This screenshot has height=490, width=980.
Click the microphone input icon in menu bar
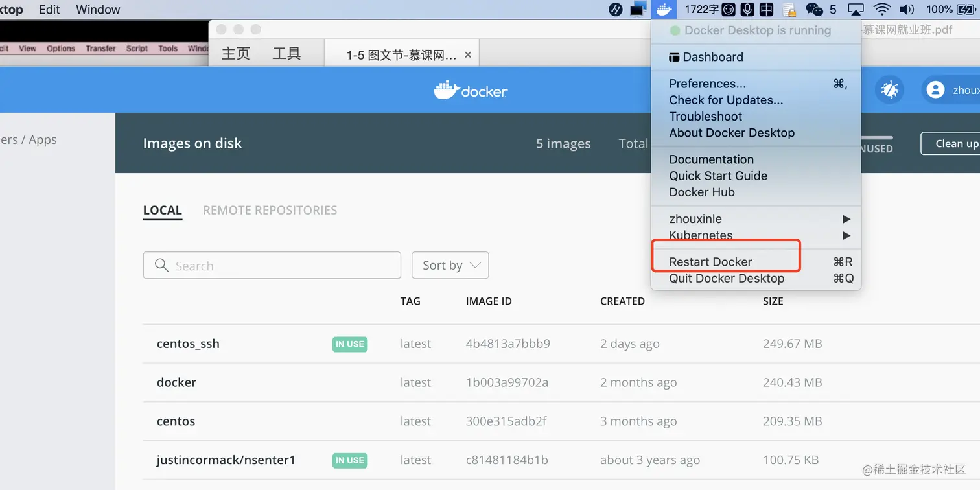tap(747, 9)
